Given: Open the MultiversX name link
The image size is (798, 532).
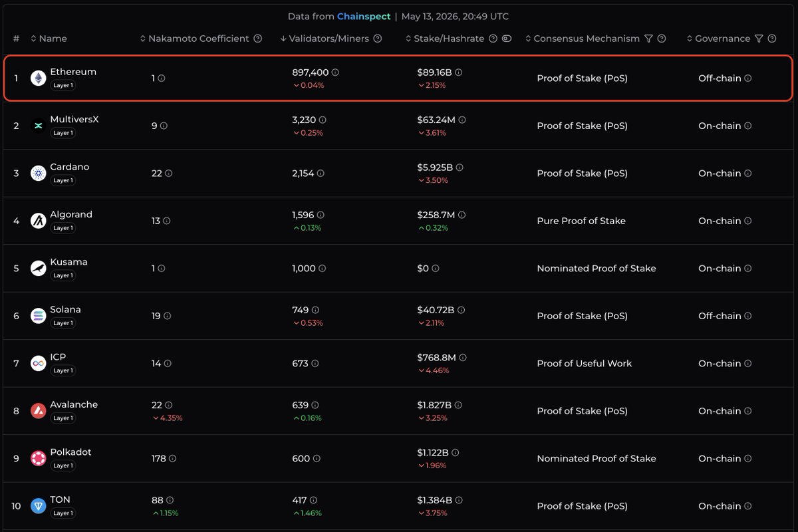Looking at the screenshot, I should coord(74,120).
